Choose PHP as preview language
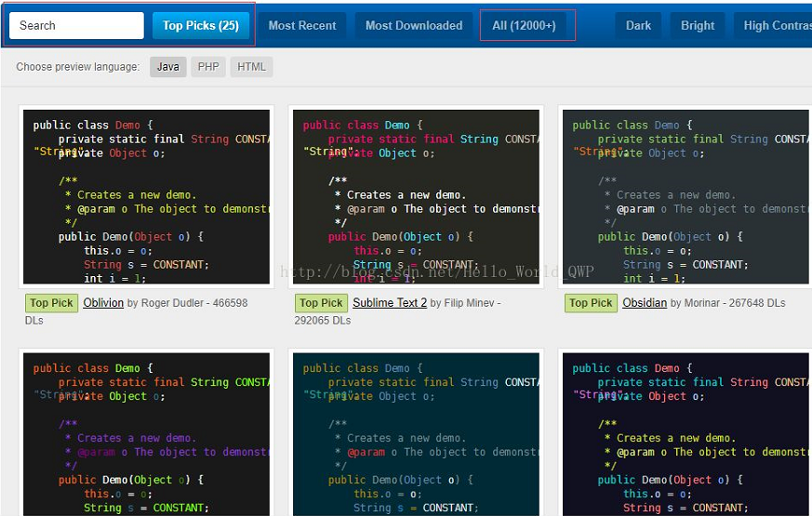This screenshot has width=812, height=516. 208,67
